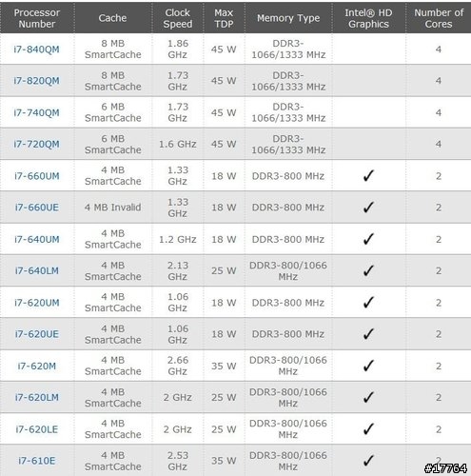This screenshot has height=476, width=471.
Task: Open the i7-640UM processor link
Action: point(37,239)
